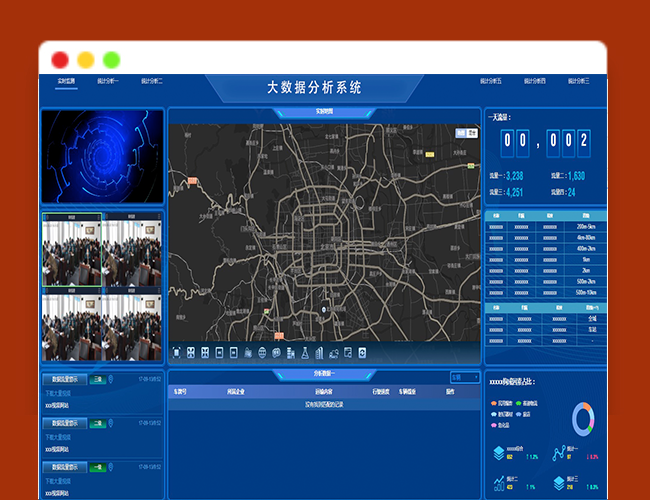The height and width of the screenshot is (500, 650).
Task: Switch to the 统计分析五 tab
Action: (x=491, y=80)
